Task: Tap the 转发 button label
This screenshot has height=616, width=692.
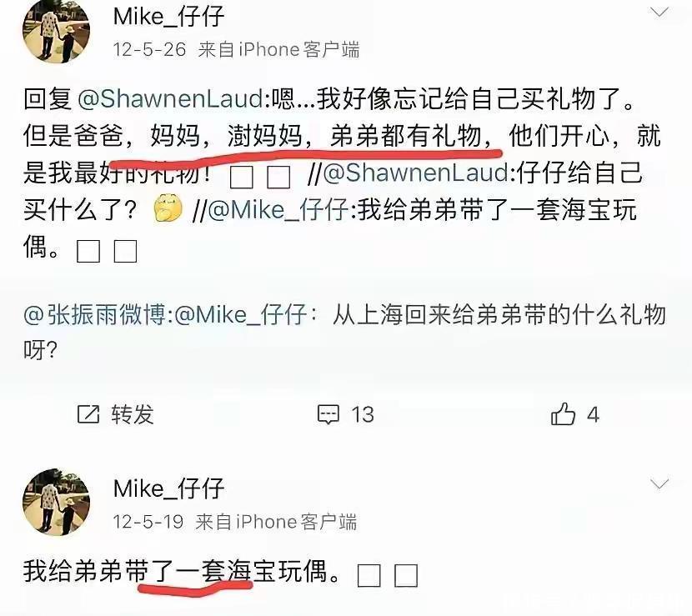Action: point(133,414)
